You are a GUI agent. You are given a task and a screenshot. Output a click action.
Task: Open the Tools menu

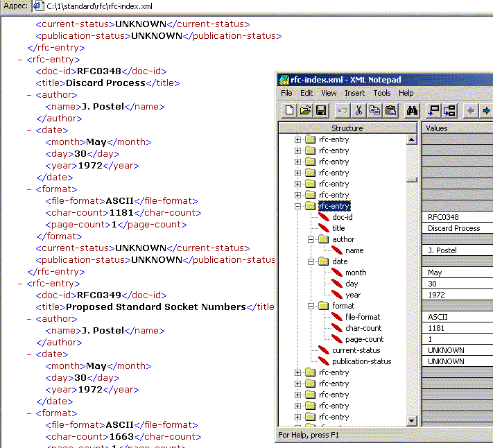[381, 93]
